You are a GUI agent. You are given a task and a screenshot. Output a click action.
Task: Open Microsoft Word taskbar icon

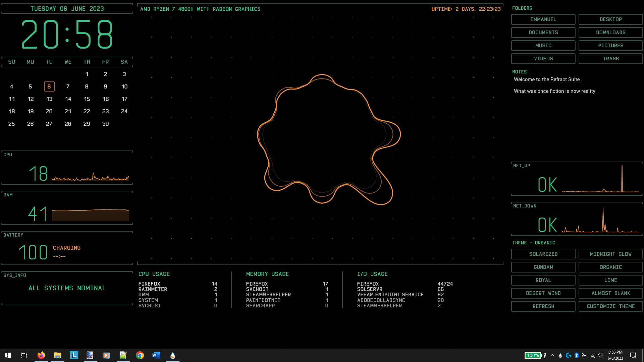point(156,355)
